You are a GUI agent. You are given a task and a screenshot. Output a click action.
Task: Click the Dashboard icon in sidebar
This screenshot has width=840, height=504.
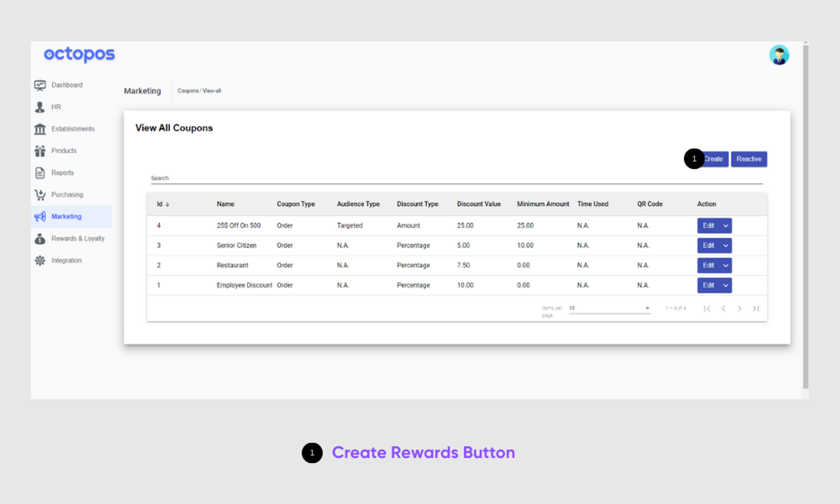click(41, 84)
